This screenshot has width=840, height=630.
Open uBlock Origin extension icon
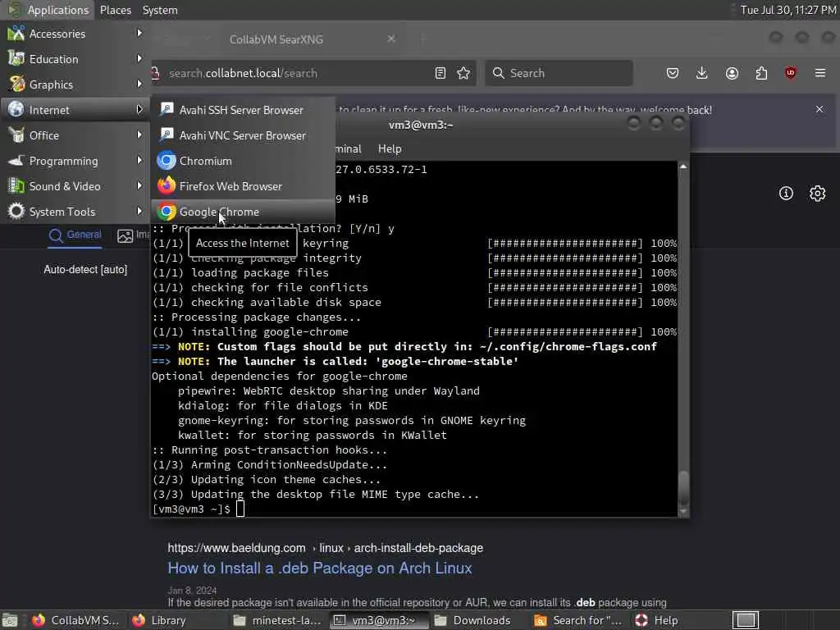pyautogui.click(x=791, y=73)
